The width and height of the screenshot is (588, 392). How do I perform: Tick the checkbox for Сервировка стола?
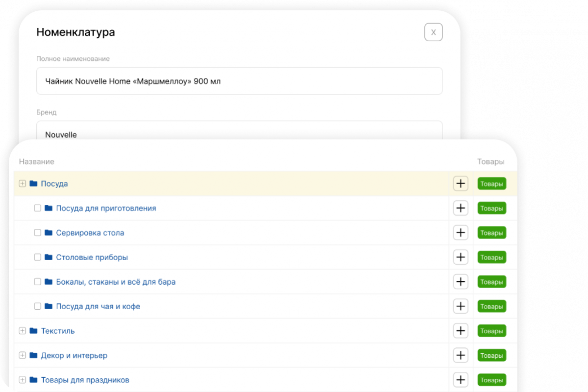[x=37, y=233]
